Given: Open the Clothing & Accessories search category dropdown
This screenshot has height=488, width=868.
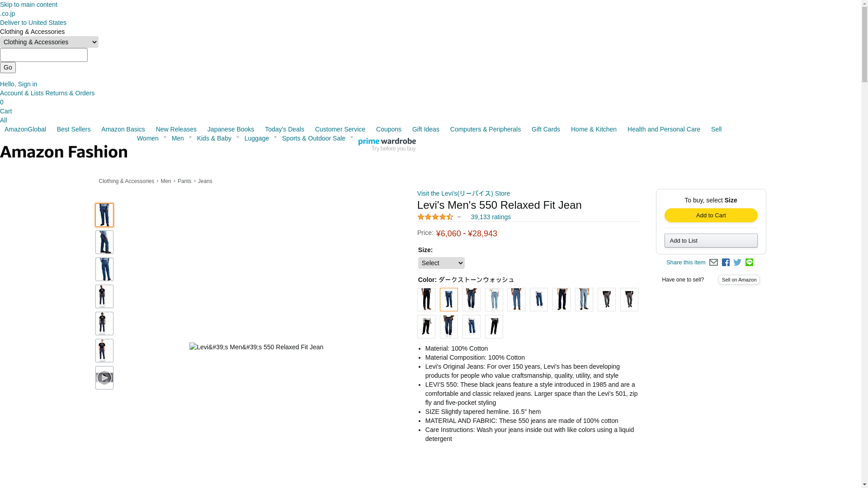Looking at the screenshot, I should (x=49, y=42).
